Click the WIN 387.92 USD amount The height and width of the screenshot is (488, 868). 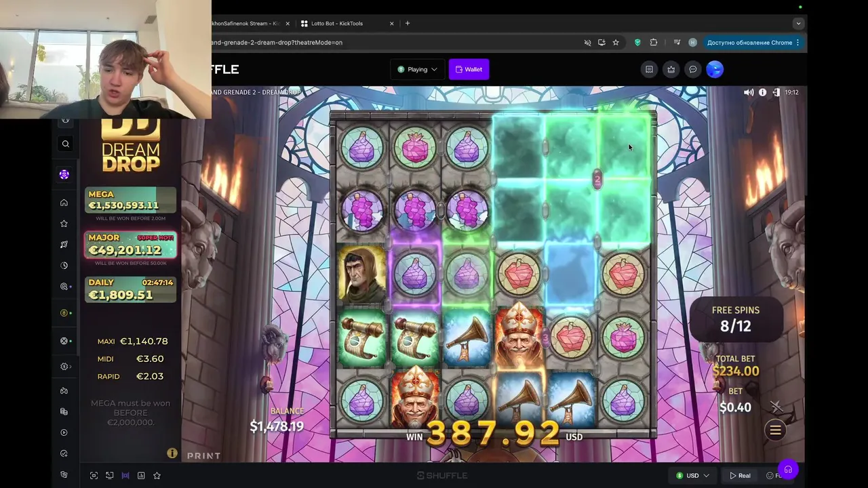point(494,433)
